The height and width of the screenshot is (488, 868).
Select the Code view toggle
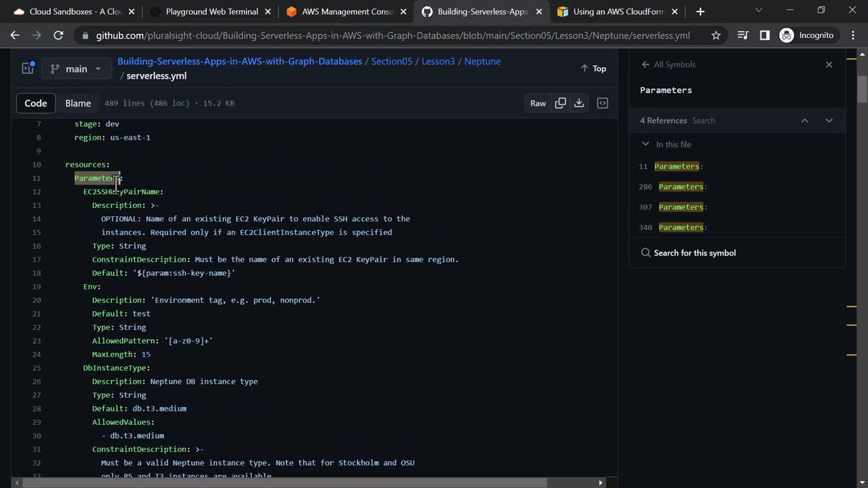[x=36, y=103]
